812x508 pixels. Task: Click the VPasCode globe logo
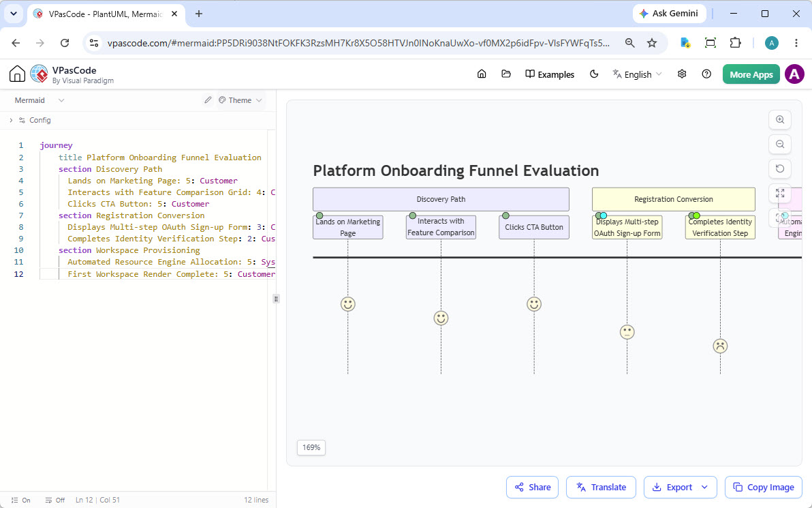(40, 74)
